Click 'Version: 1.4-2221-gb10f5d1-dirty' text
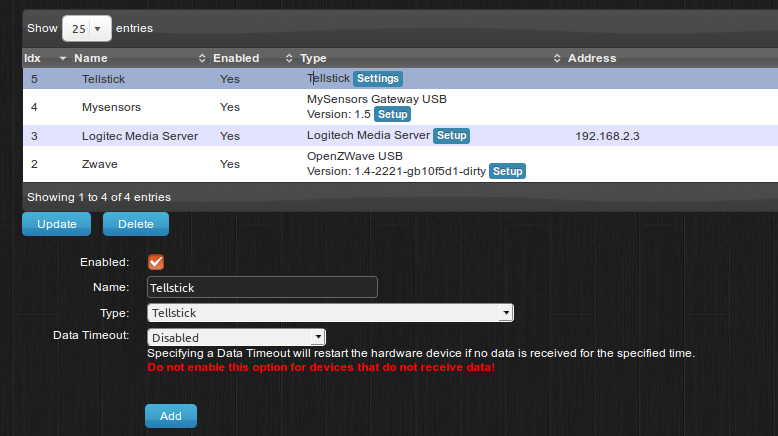This screenshot has height=436, width=778. coord(396,171)
